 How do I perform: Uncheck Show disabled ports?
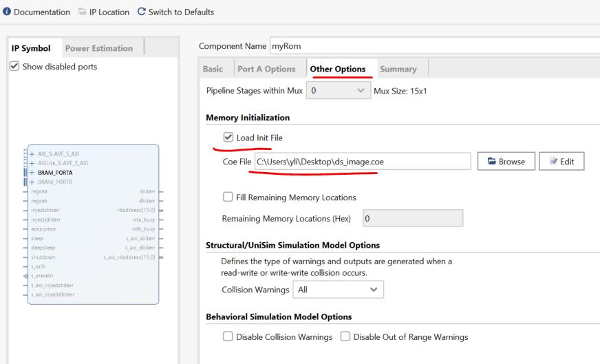coord(14,67)
